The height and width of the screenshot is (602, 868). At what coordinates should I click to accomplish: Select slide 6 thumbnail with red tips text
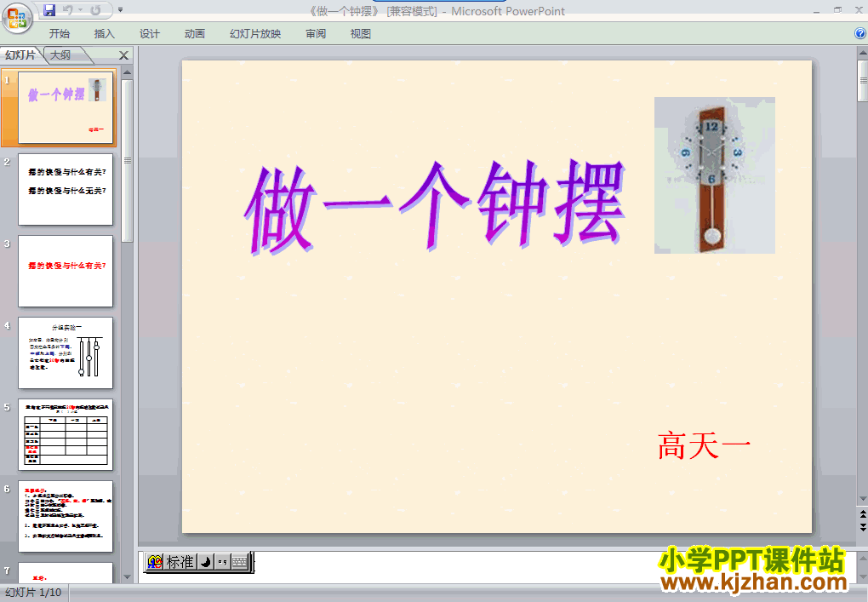click(66, 517)
